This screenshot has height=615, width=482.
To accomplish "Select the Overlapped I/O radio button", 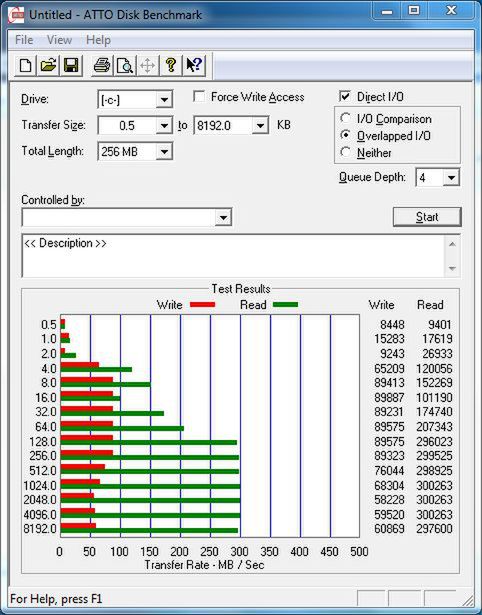I will [x=346, y=135].
